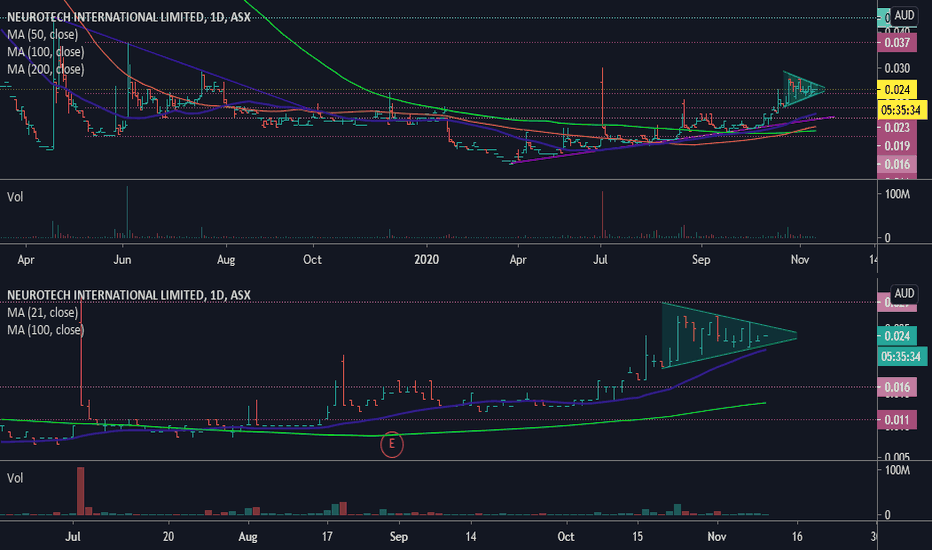Click the Jun label on the top time axis

122,259
